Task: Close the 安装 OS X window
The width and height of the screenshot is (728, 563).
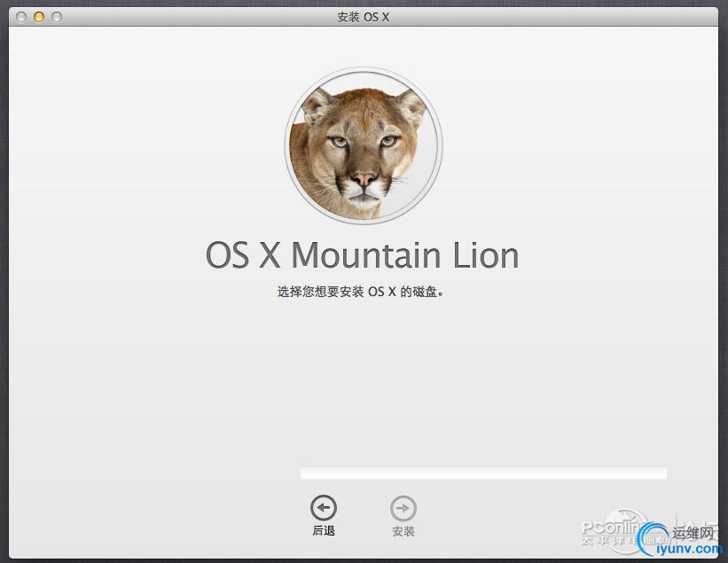Action: (21, 17)
